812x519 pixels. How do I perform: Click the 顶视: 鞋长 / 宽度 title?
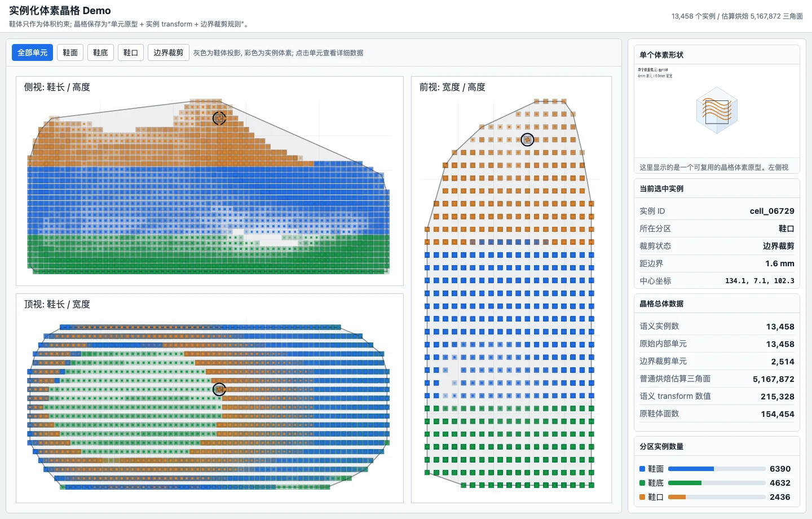tap(57, 304)
